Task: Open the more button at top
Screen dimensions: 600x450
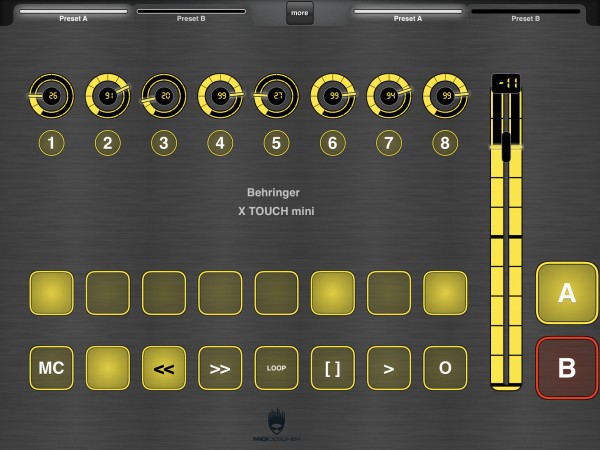Action: click(x=300, y=13)
